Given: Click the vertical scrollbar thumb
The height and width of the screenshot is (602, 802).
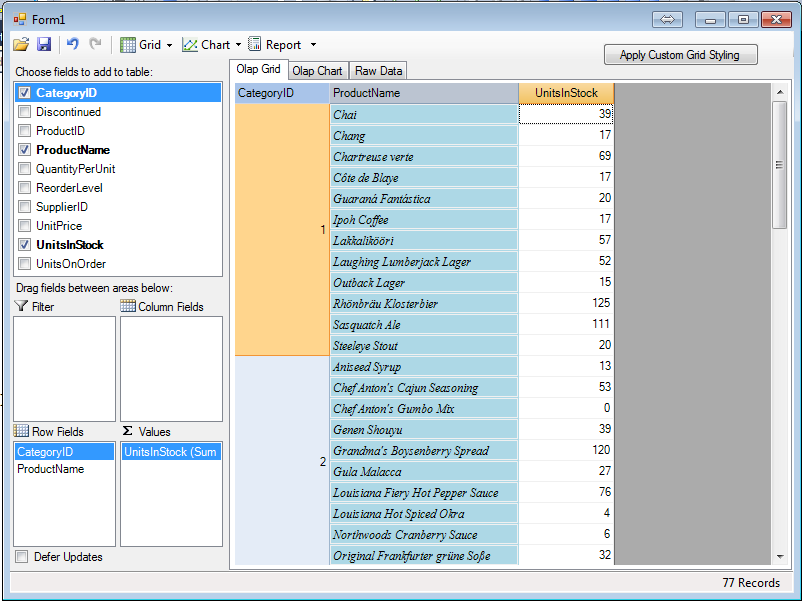Looking at the screenshot, I should click(x=779, y=165).
